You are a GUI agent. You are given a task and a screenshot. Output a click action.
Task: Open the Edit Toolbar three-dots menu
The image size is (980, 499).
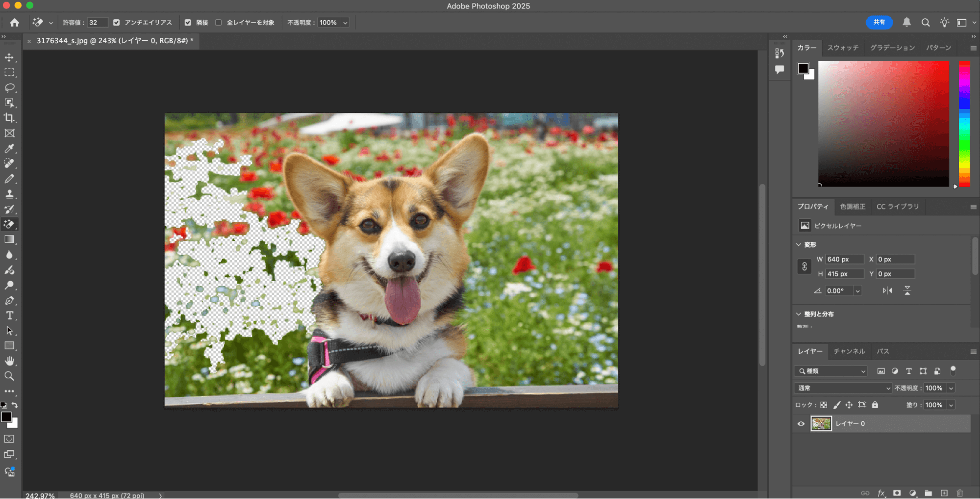(x=9, y=392)
